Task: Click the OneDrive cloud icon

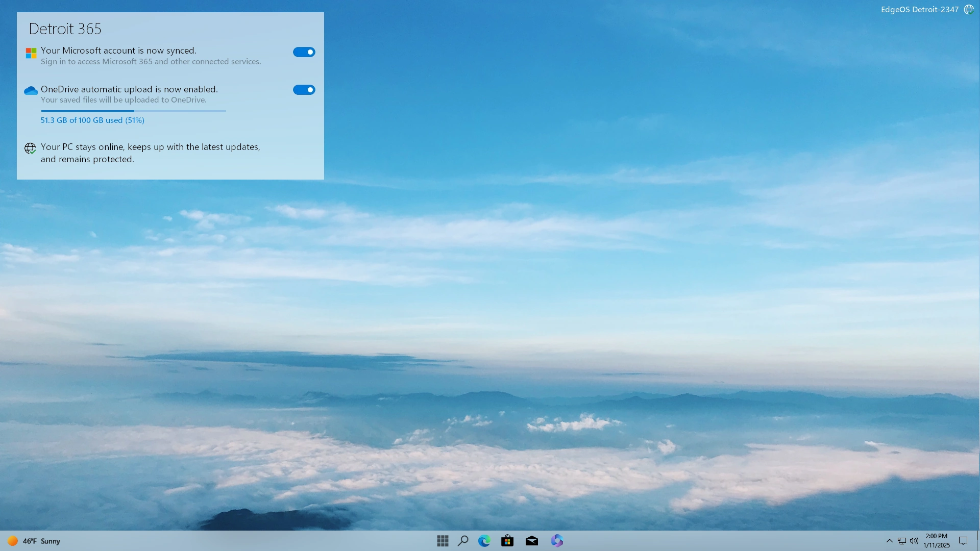Action: [x=31, y=91]
